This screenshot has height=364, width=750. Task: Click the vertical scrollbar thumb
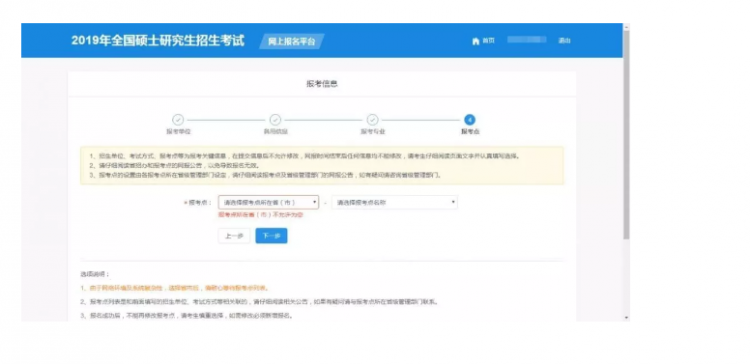coord(626,134)
